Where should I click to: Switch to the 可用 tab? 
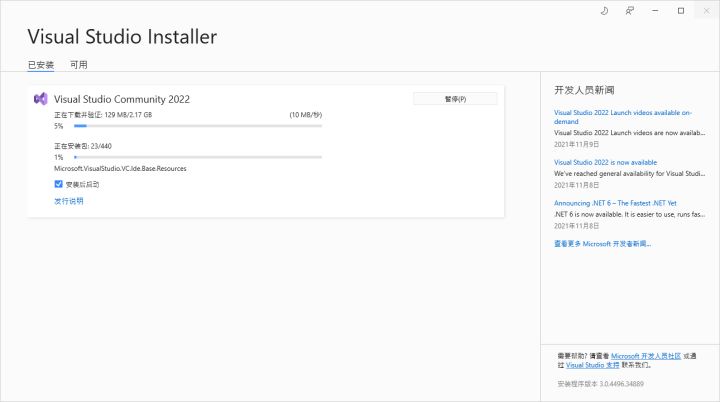pyautogui.click(x=79, y=65)
